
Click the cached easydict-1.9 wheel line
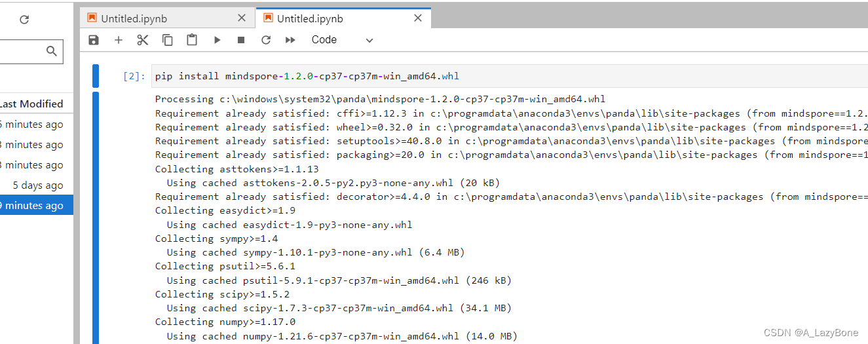[290, 225]
